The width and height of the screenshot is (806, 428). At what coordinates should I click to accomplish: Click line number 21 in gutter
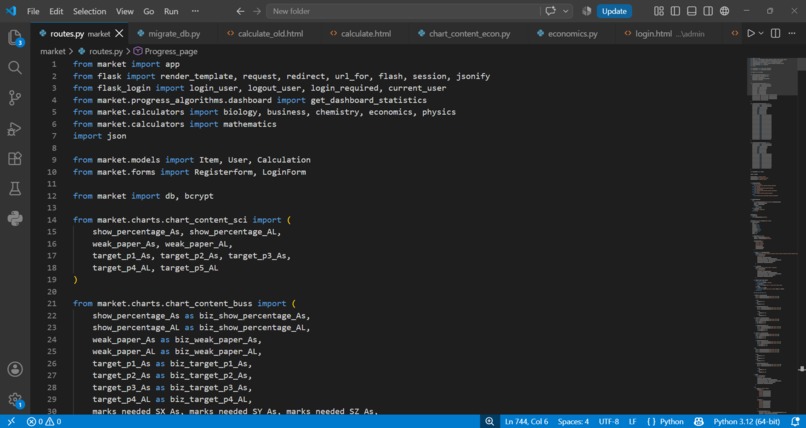[51, 304]
